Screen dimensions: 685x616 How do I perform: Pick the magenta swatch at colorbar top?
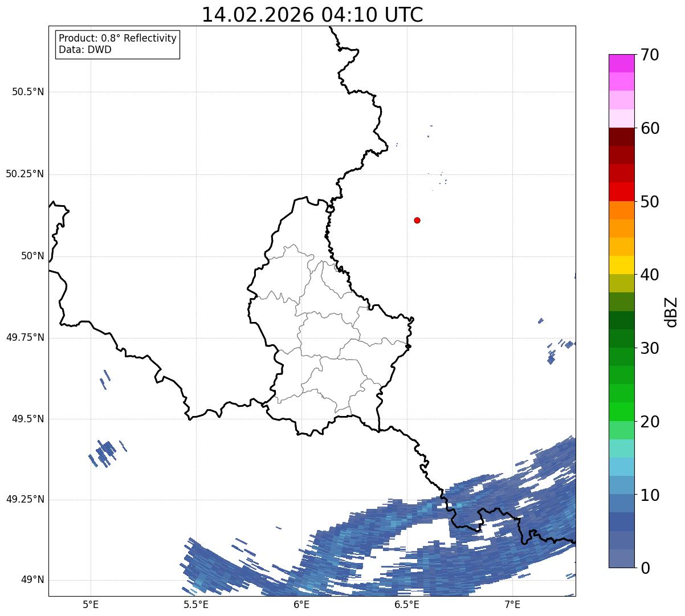[x=621, y=63]
